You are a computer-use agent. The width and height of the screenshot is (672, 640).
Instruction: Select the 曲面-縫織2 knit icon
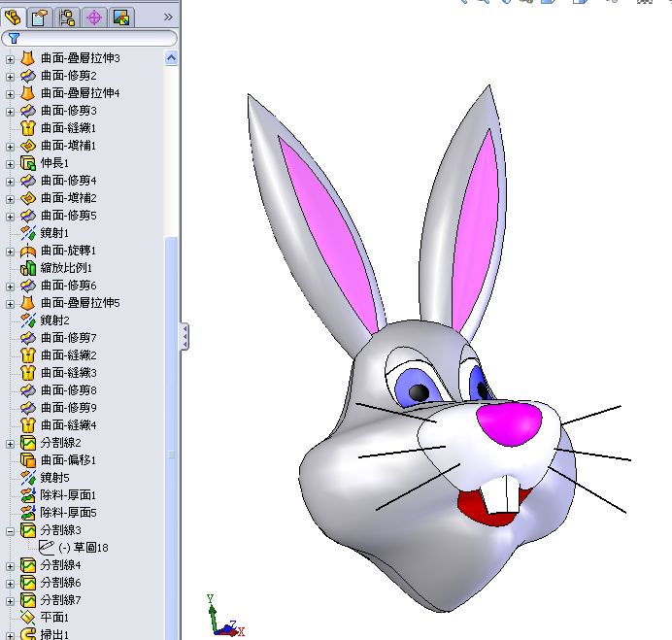28,355
